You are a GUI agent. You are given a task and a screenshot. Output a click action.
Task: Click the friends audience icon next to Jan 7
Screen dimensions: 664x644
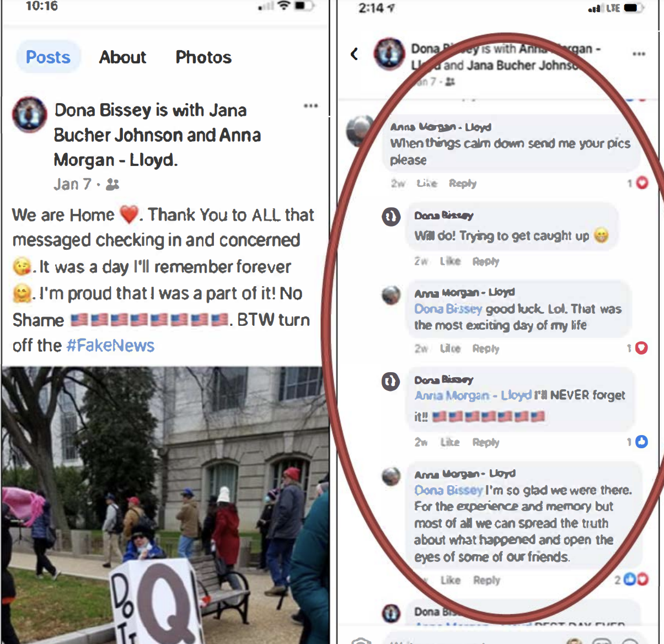tap(113, 184)
